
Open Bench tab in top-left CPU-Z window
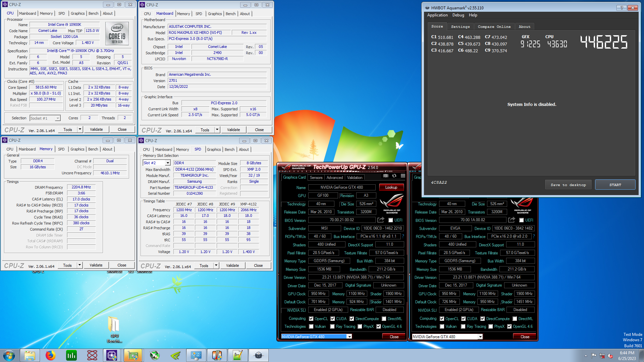pos(94,13)
